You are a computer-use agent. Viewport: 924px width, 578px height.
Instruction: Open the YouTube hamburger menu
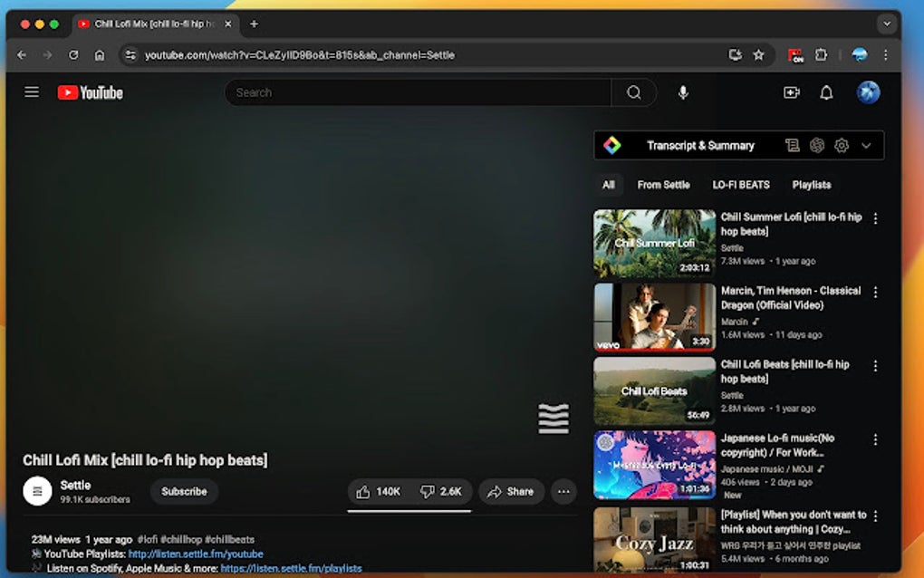[31, 92]
